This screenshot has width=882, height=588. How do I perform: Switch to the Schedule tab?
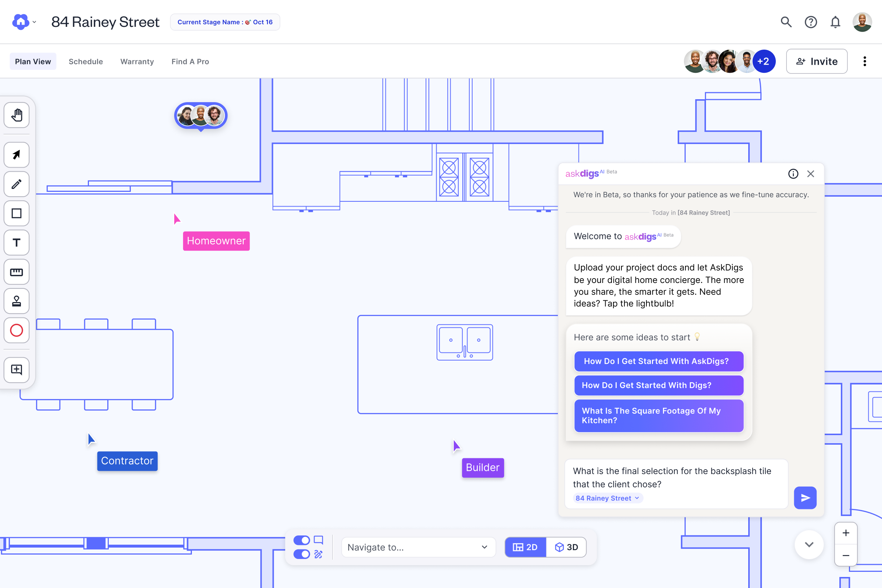[x=86, y=61]
